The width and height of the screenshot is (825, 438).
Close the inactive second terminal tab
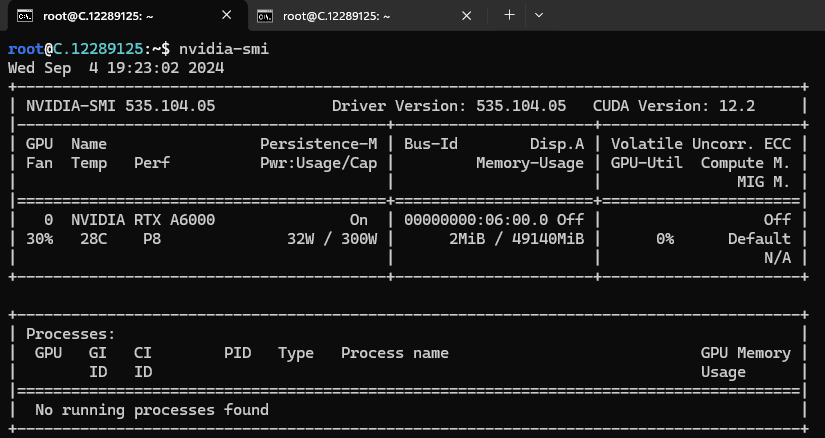click(x=466, y=16)
